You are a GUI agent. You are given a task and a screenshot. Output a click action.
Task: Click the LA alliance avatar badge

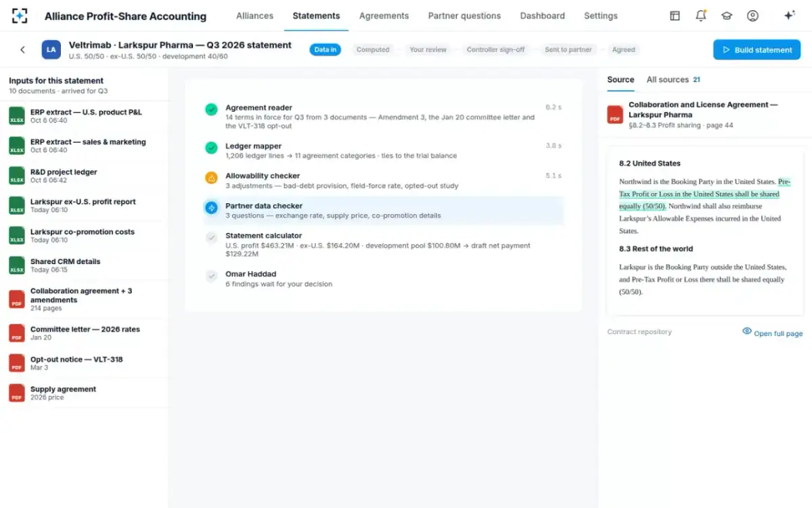pyautogui.click(x=51, y=49)
